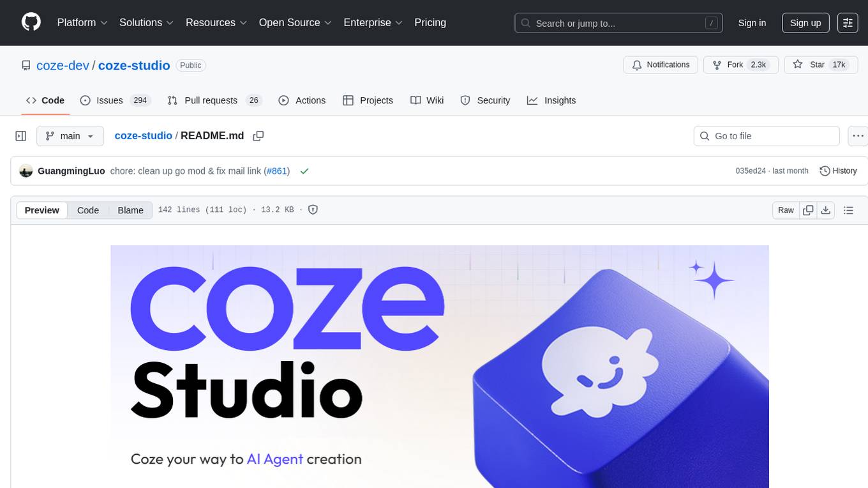This screenshot has height=488, width=868.
Task: Show commit checks green checkmark status
Action: click(x=304, y=171)
